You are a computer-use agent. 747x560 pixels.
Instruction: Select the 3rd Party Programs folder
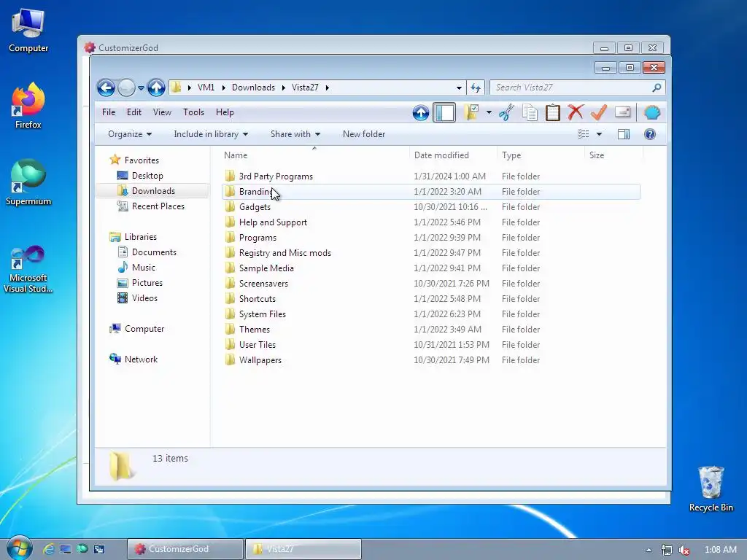tap(430, 176)
